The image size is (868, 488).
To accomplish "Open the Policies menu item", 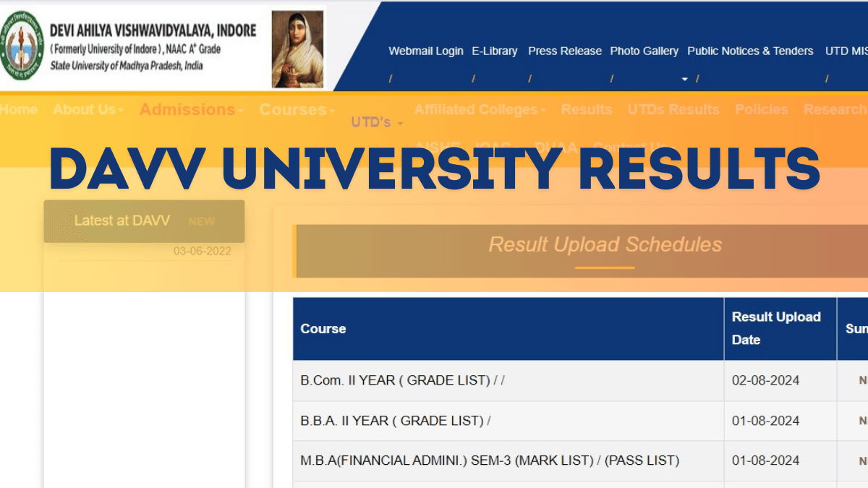I will (x=761, y=110).
